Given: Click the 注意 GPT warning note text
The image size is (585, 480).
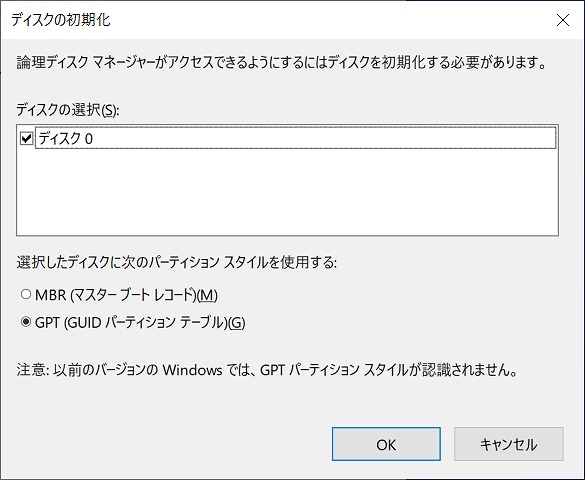Looking at the screenshot, I should tap(267, 370).
